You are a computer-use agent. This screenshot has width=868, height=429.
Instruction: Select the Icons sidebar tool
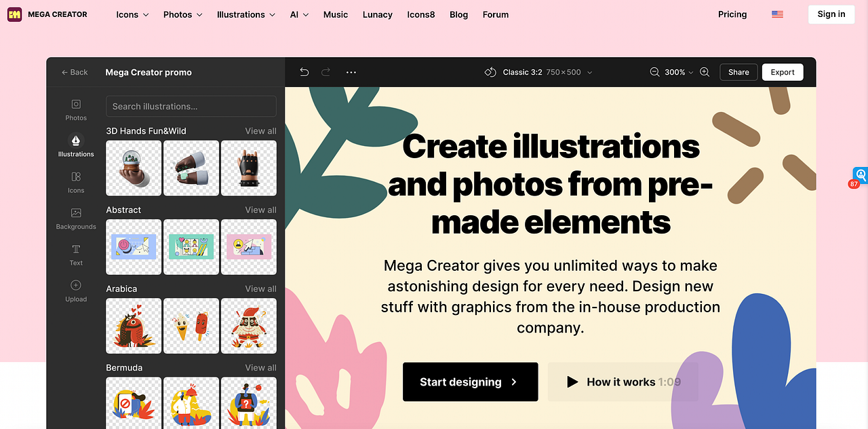[76, 182]
